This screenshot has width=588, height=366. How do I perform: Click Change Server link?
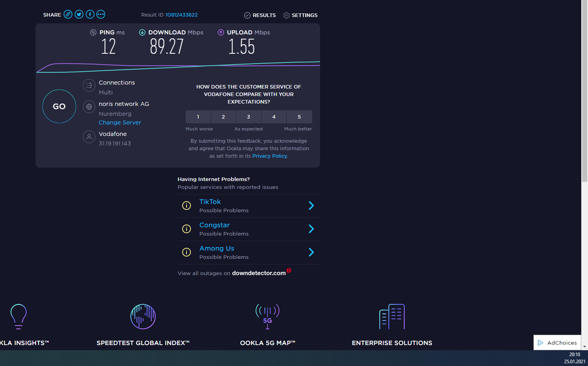coord(120,123)
